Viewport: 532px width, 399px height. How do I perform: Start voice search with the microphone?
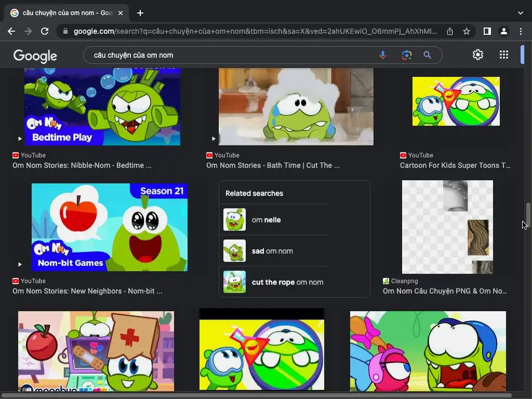click(x=383, y=55)
